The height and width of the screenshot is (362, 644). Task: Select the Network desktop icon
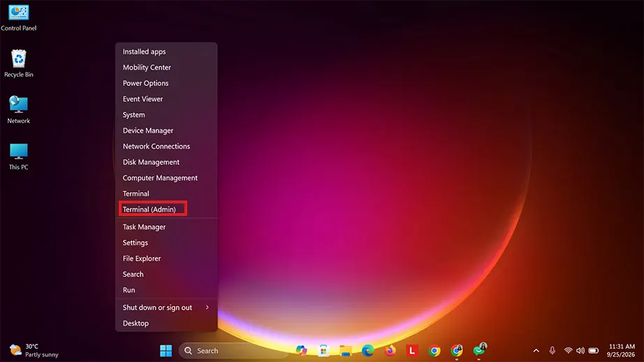tap(18, 110)
